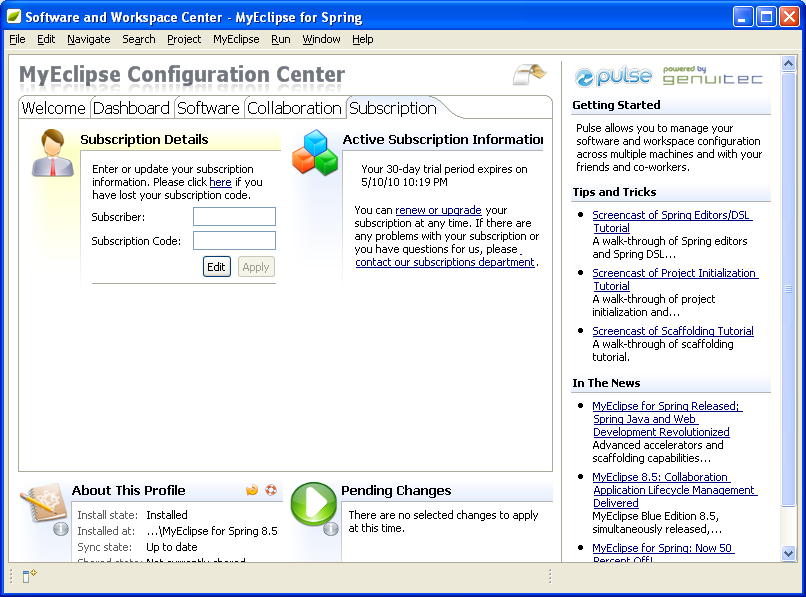This screenshot has width=806, height=597.
Task: Click the sidebar scroll up arrow
Action: coord(788,63)
